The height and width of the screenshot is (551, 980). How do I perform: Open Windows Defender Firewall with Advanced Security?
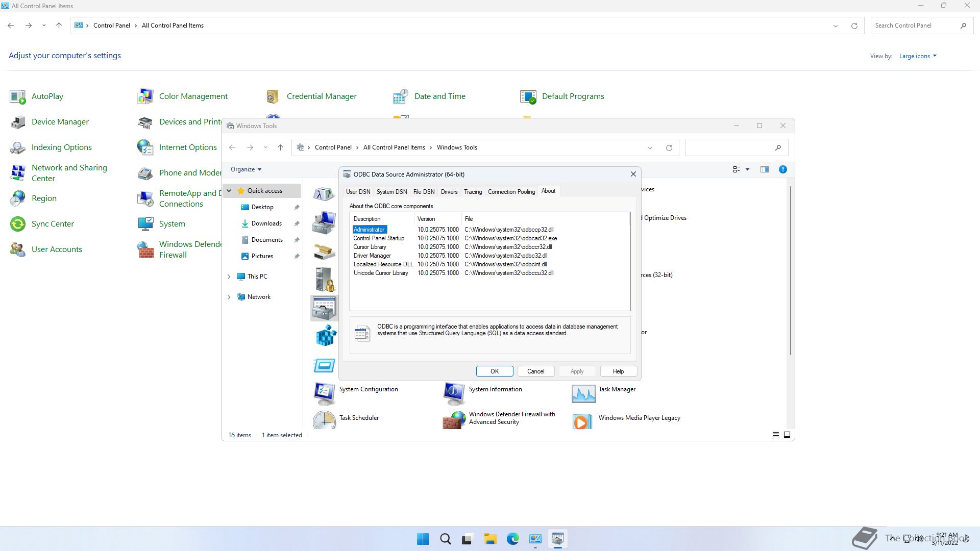tap(499, 419)
